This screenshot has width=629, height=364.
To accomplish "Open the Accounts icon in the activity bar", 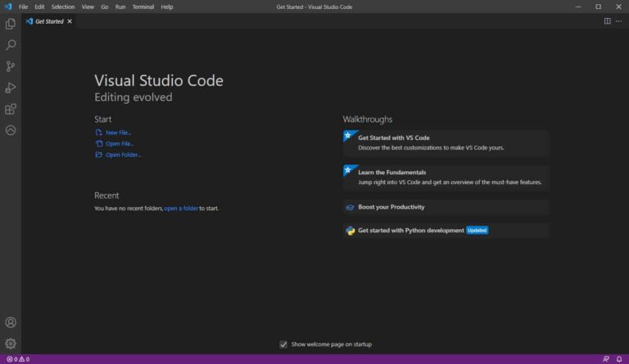I will 11,322.
